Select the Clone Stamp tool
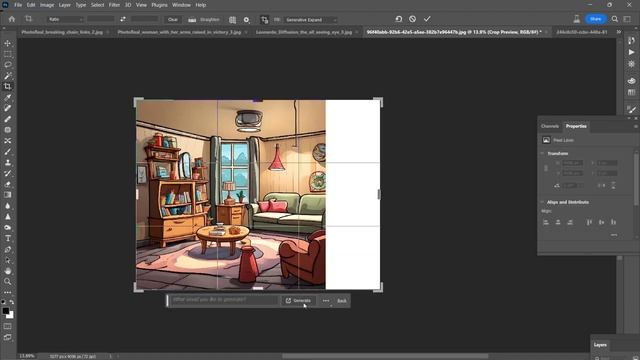The width and height of the screenshot is (640, 360). click(7, 162)
